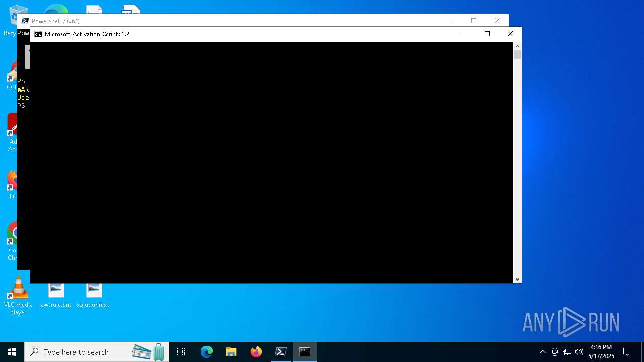644x362 pixels.
Task: Select the lawsrule.png desktop file
Action: (x=56, y=295)
